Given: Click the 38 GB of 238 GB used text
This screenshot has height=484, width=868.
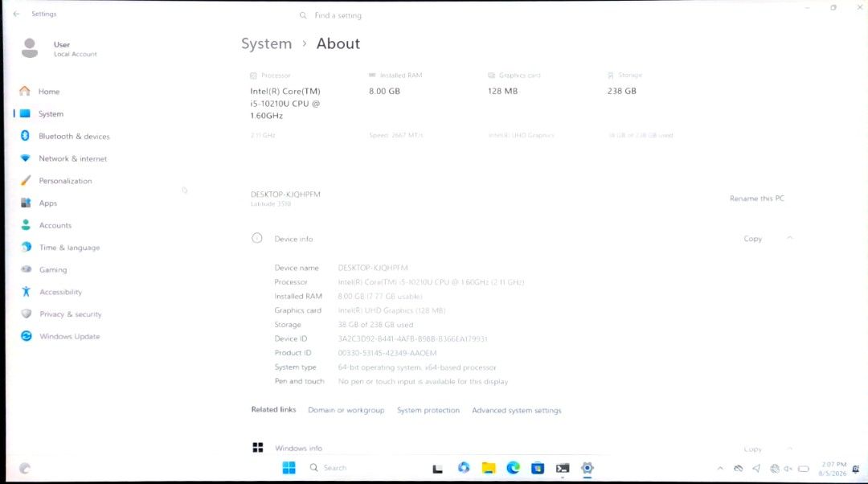Looking at the screenshot, I should pos(375,325).
